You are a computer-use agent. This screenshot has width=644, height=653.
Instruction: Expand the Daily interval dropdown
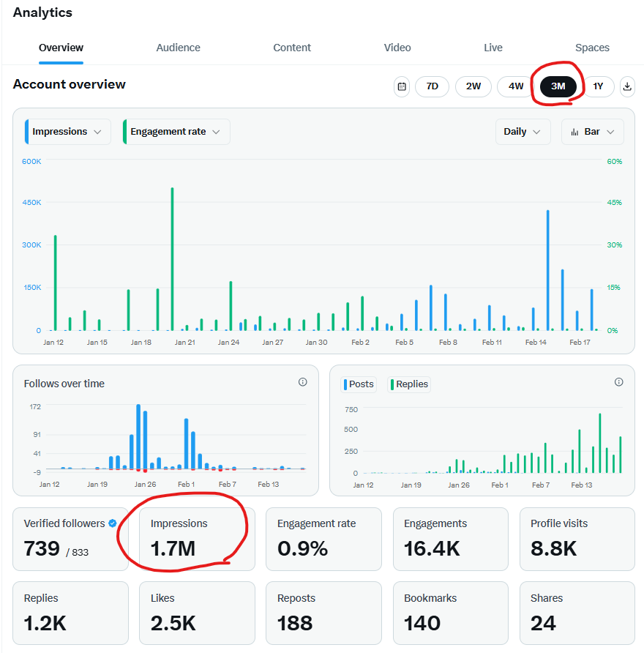tap(523, 132)
